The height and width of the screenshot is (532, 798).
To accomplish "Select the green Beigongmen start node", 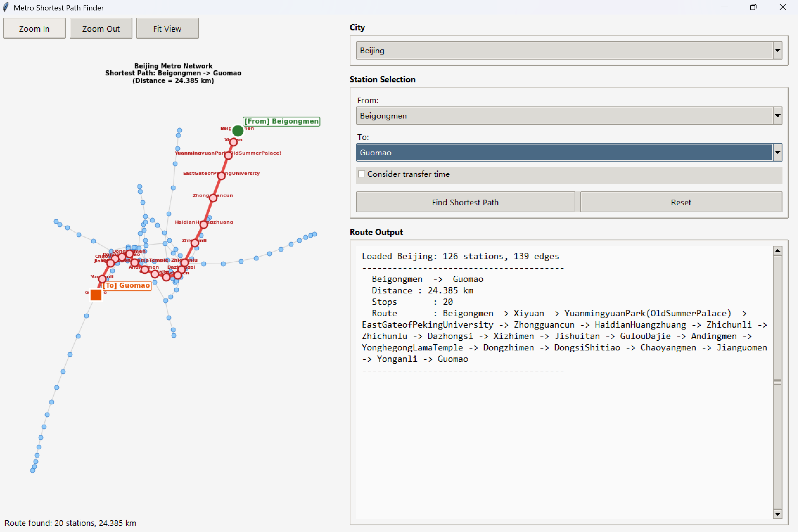I will 238,131.
